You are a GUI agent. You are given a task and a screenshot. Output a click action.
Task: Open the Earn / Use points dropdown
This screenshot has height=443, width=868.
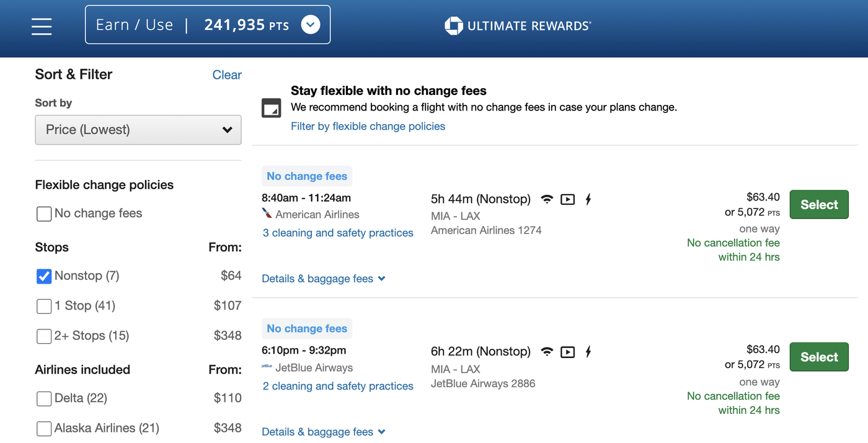pos(310,24)
